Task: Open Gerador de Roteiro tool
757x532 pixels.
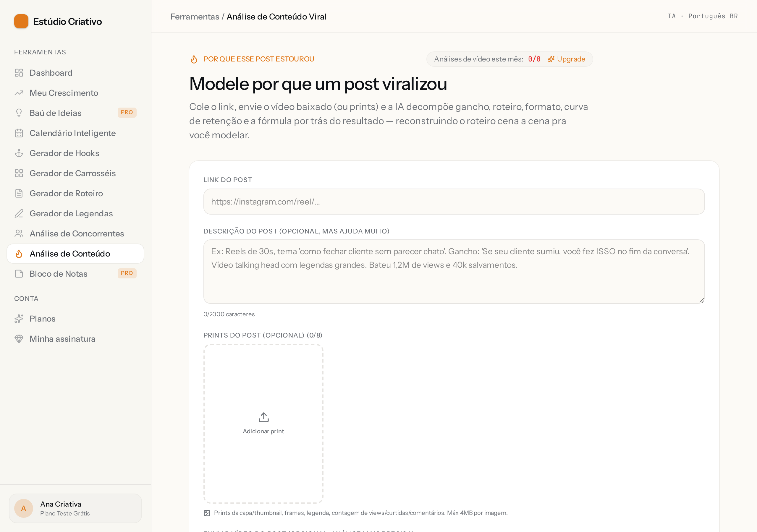Action: click(75, 194)
